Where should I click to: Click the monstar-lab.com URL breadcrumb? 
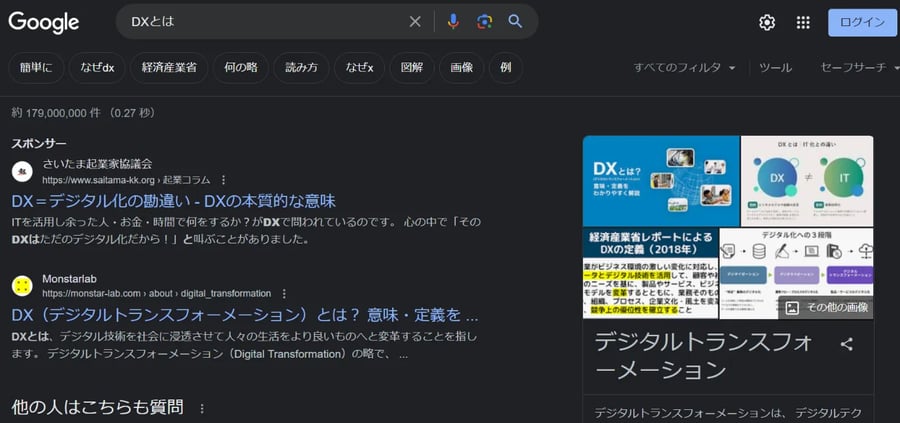pyautogui.click(x=157, y=294)
